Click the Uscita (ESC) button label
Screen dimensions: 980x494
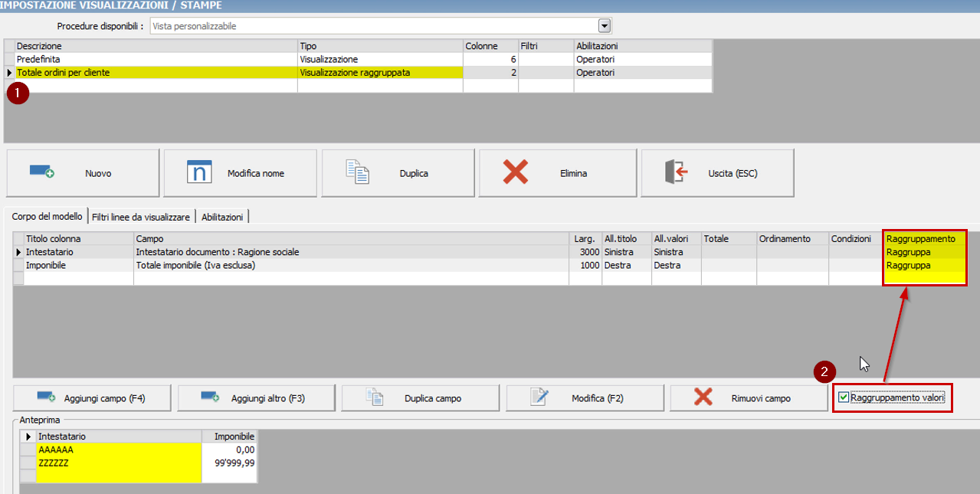(733, 174)
